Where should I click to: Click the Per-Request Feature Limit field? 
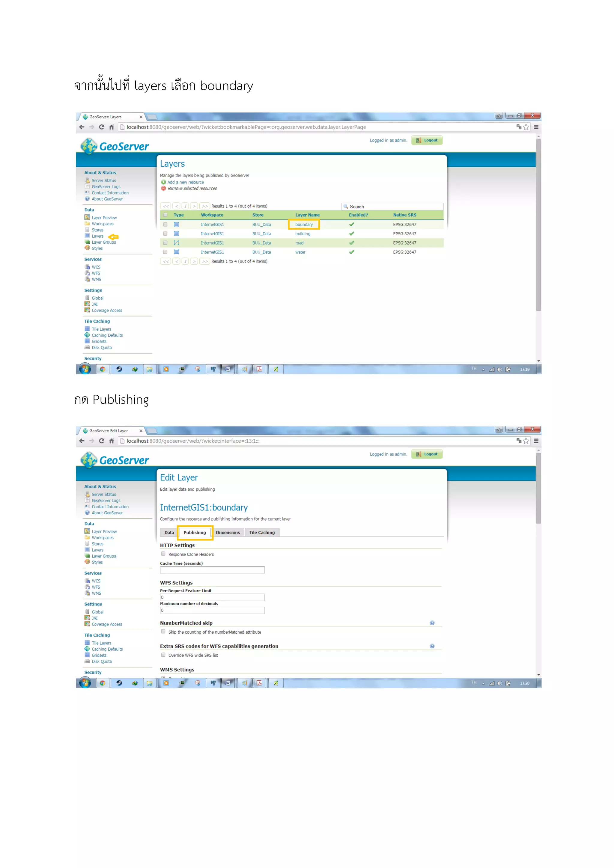click(212, 597)
